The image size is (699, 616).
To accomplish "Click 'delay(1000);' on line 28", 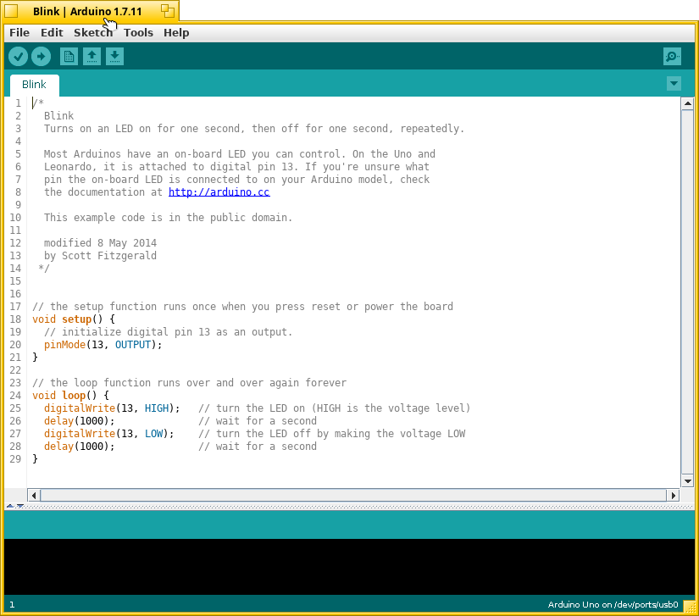I will pos(80,447).
